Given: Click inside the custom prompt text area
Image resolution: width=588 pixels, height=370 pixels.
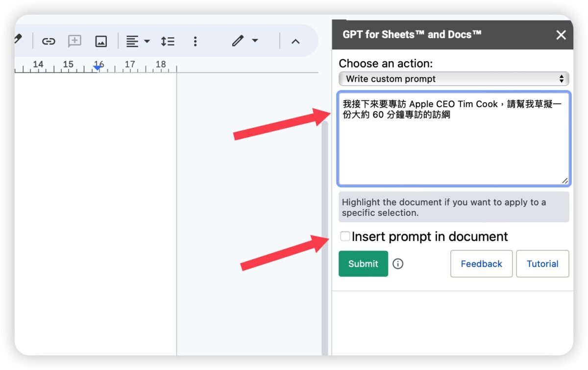Looking at the screenshot, I should tap(453, 139).
